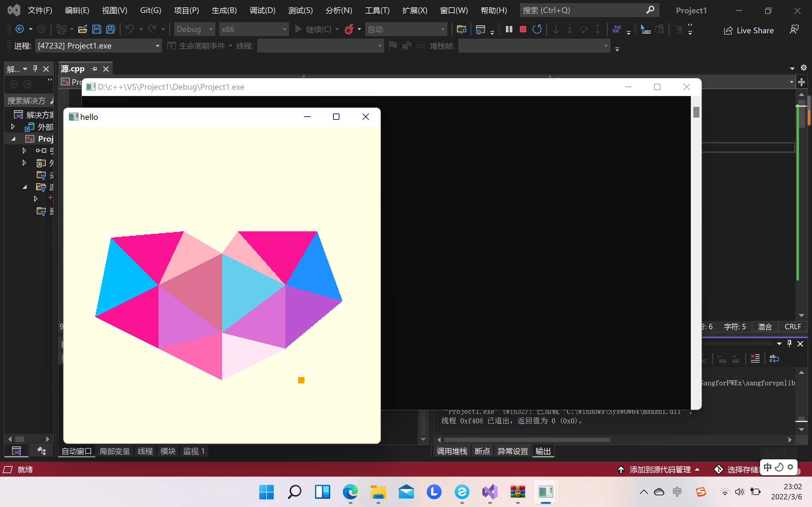
Task: Pause debugging with Break All icon
Action: [509, 29]
